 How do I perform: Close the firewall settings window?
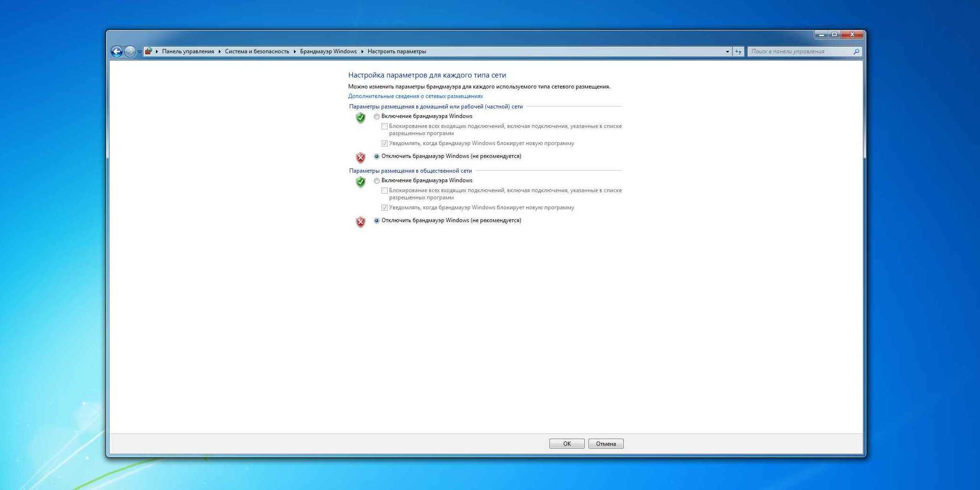852,35
